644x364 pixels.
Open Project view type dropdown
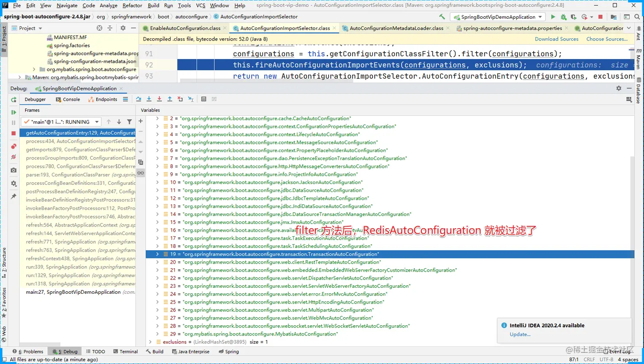[x=27, y=28]
